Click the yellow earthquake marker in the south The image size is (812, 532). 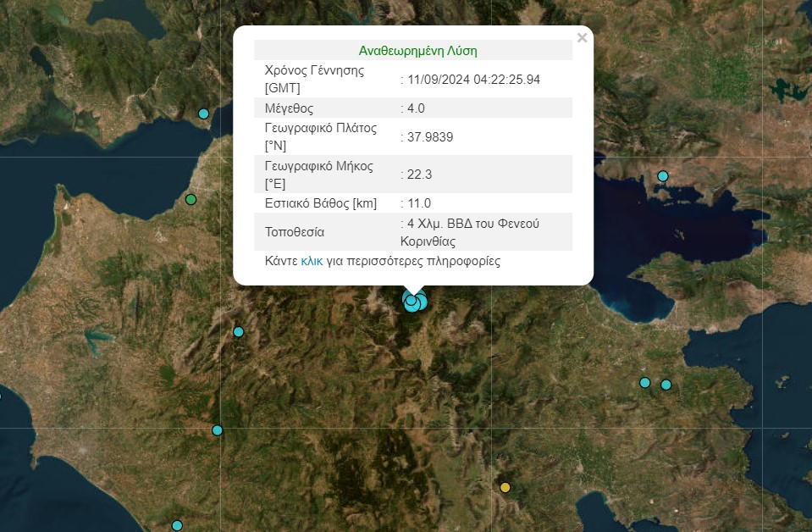(505, 487)
